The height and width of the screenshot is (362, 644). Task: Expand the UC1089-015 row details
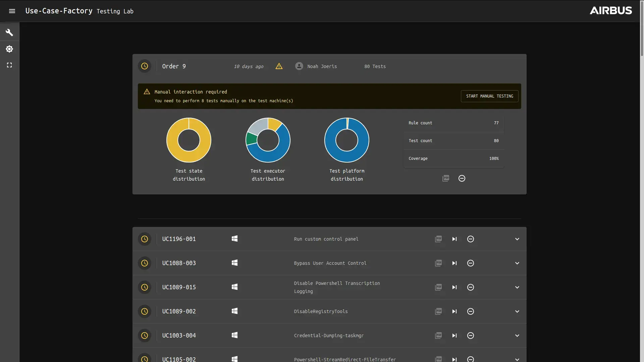[517, 287]
